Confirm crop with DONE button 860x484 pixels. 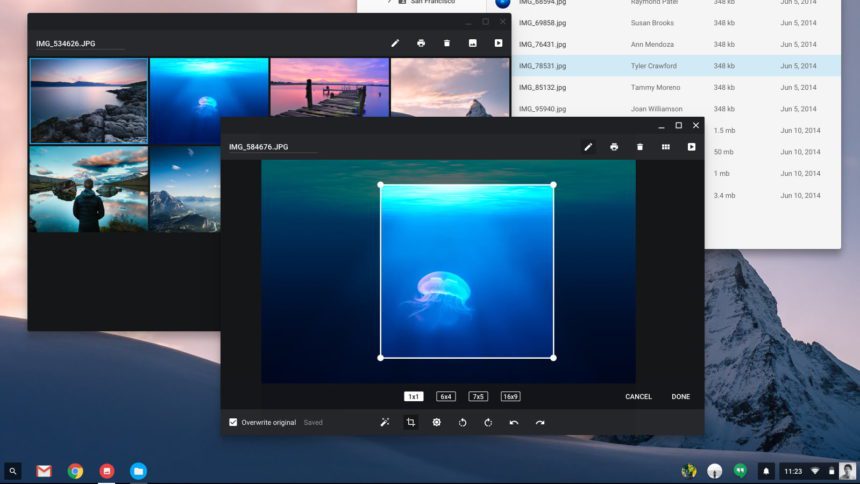click(681, 396)
